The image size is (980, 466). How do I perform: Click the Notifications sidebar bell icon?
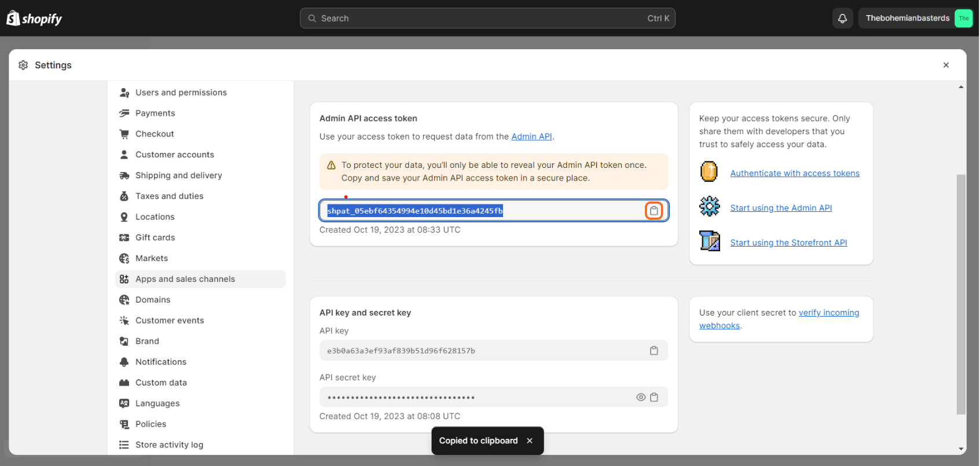[124, 362]
